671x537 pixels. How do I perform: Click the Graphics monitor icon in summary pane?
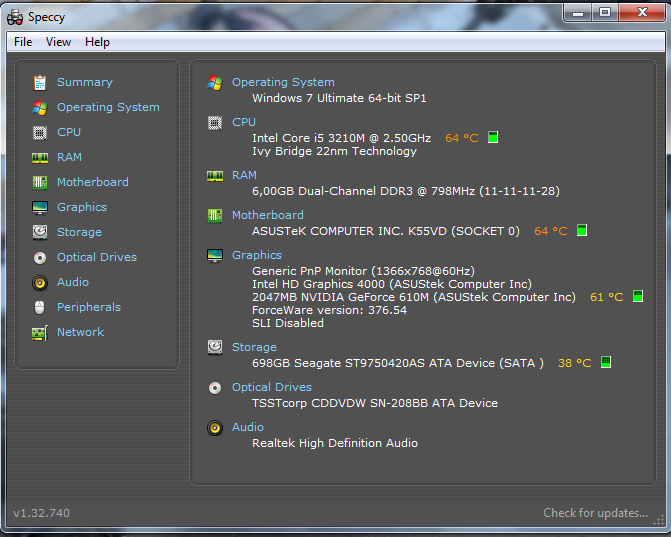tap(215, 255)
